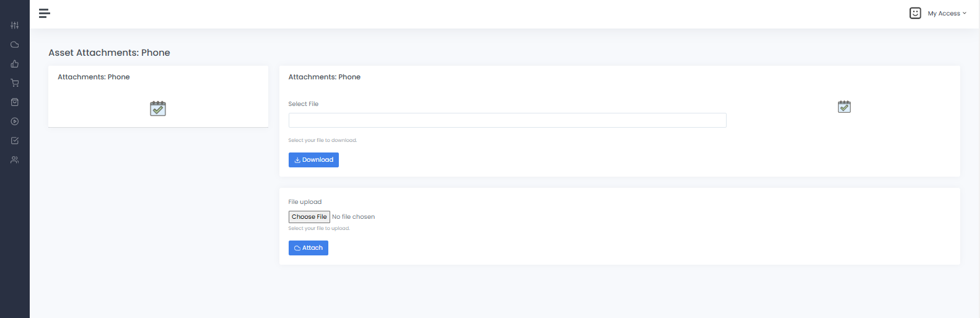Click the users icon in the sidebar
980x318 pixels.
pyautogui.click(x=15, y=160)
